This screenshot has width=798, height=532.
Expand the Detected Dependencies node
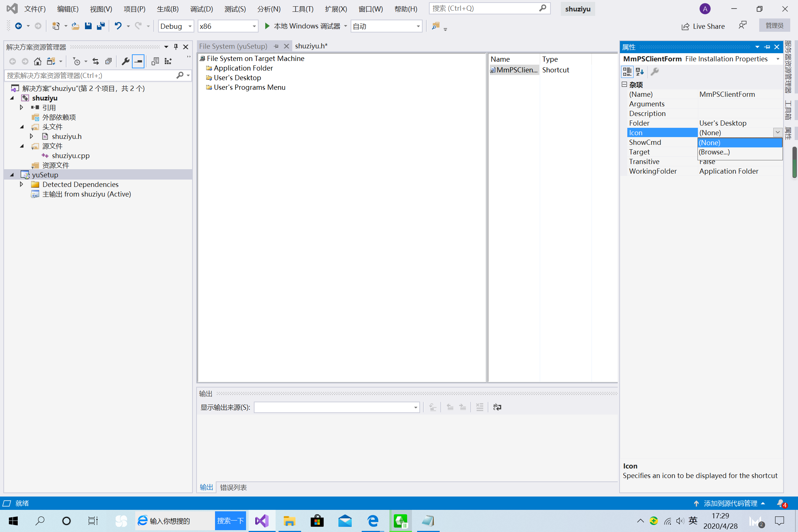pyautogui.click(x=21, y=184)
